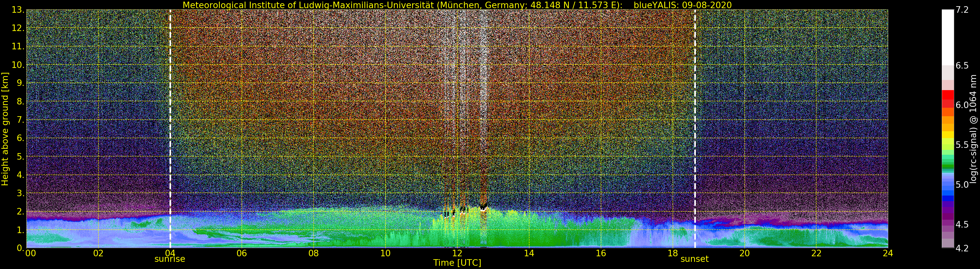
Task: Click the height tick label '7.'
Action: pos(21,120)
